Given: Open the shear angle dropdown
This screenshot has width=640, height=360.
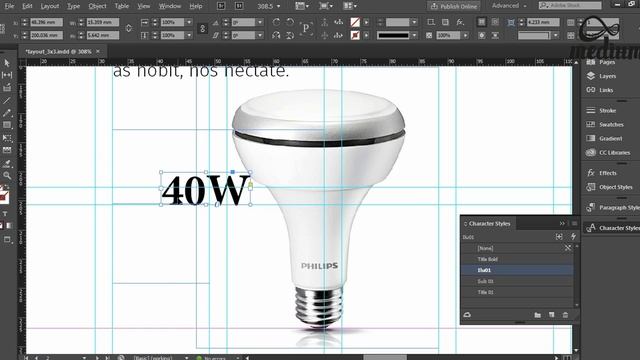Looking at the screenshot, I should (x=260, y=36).
